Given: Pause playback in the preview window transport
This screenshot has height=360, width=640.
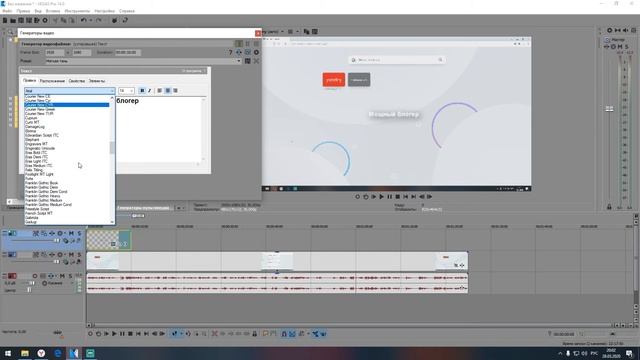Looking at the screenshot, I should tap(389, 197).
